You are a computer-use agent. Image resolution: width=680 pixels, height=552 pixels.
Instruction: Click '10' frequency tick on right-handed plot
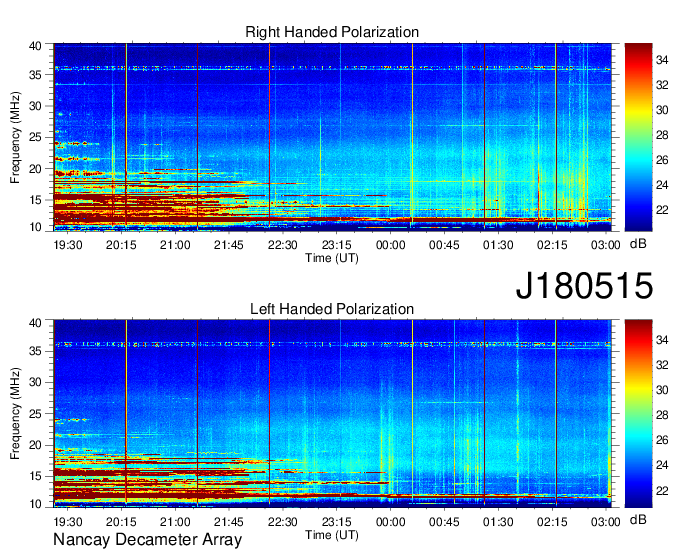(35, 227)
